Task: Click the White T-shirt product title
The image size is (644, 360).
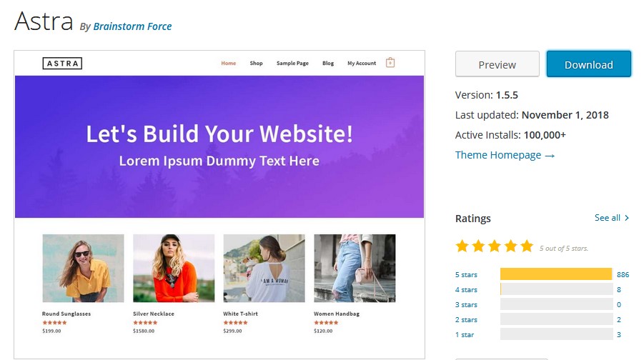Action: [241, 314]
